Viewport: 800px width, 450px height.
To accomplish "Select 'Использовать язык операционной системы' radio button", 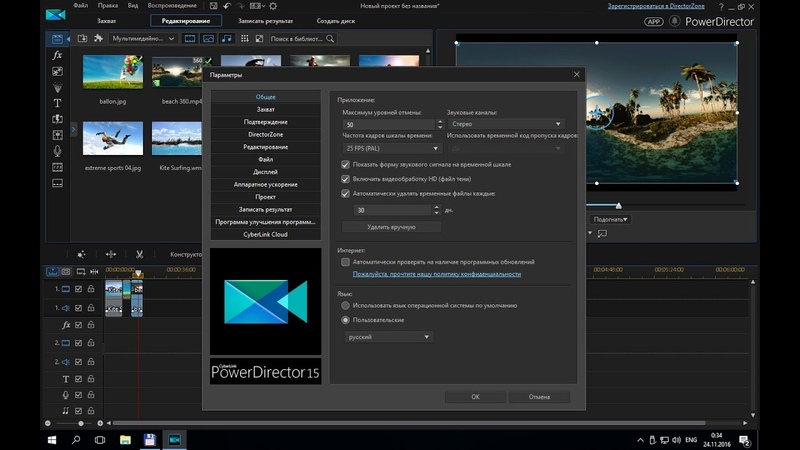I will pyautogui.click(x=346, y=305).
